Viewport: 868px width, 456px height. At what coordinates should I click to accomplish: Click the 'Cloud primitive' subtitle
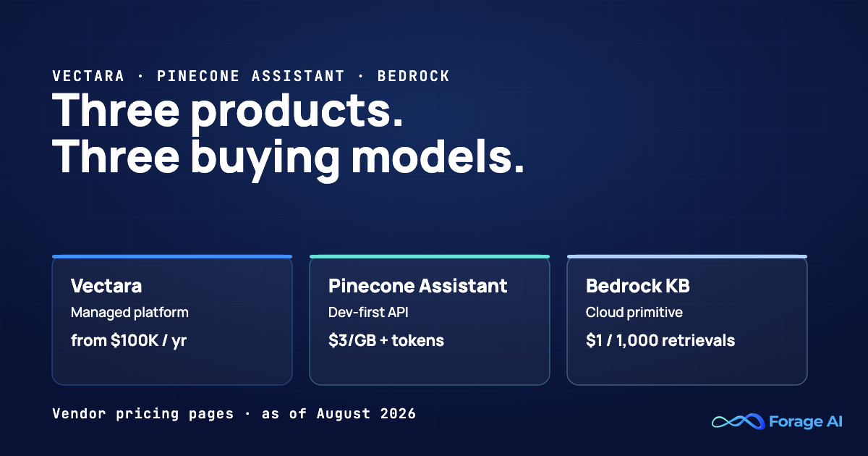634,313
